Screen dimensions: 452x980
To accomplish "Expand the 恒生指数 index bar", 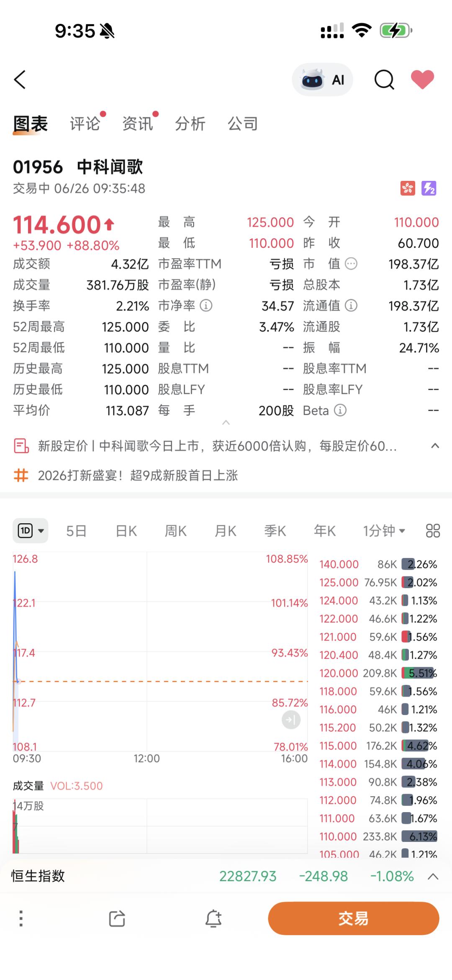I will pos(433,876).
